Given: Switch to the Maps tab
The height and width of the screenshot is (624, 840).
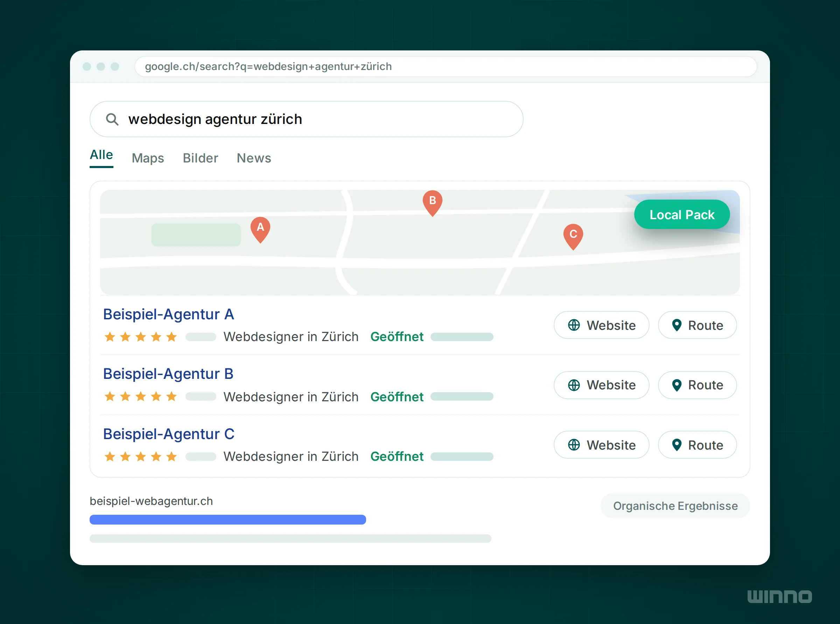Looking at the screenshot, I should pyautogui.click(x=148, y=158).
